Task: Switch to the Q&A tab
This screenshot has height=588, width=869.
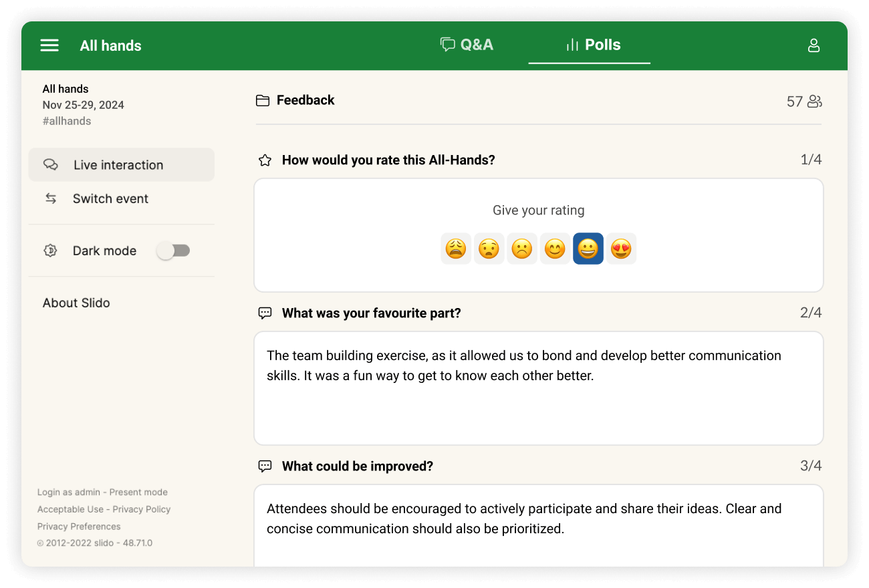Action: 467,45
